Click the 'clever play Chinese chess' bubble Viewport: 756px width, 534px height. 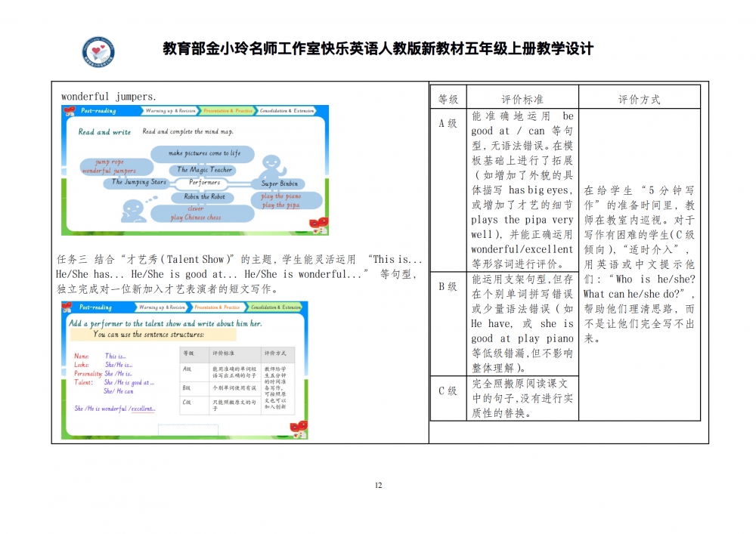203,213
